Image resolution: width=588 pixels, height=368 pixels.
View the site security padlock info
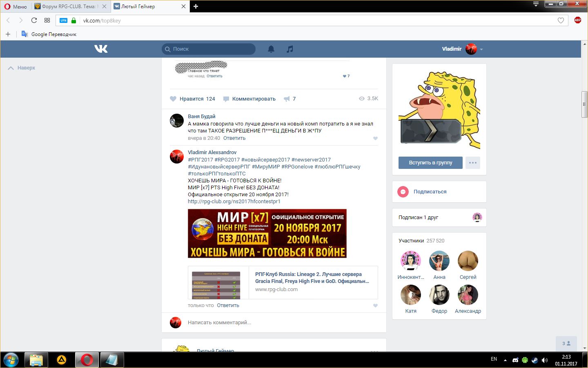74,20
